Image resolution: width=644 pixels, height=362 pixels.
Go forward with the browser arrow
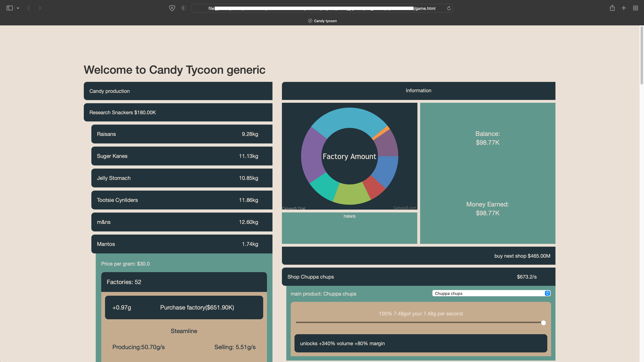click(39, 8)
